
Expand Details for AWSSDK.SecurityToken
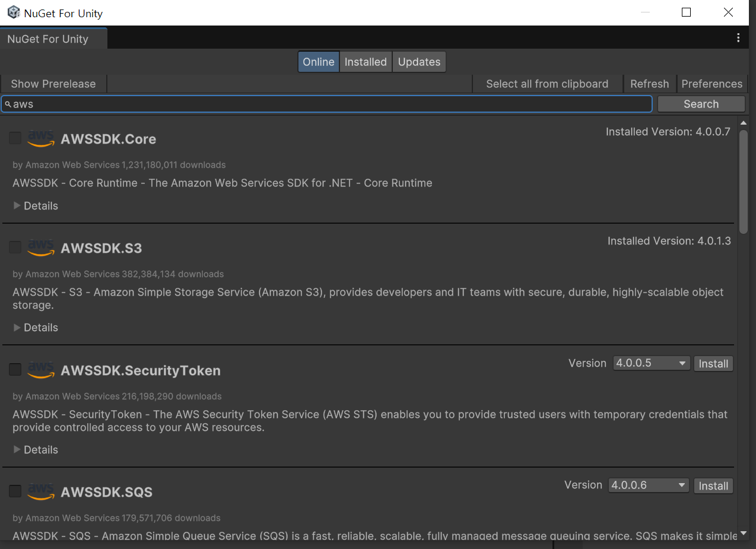click(x=36, y=450)
